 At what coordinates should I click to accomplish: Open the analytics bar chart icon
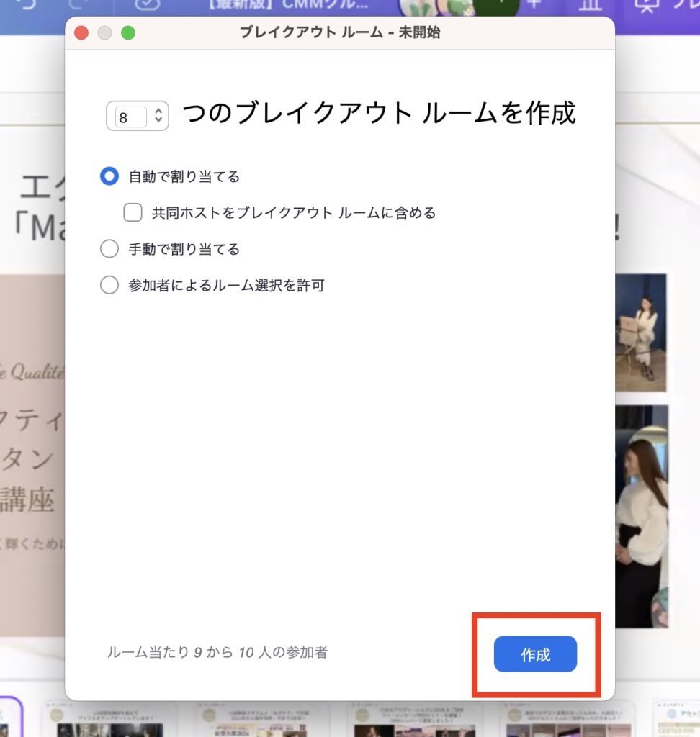click(591, 5)
